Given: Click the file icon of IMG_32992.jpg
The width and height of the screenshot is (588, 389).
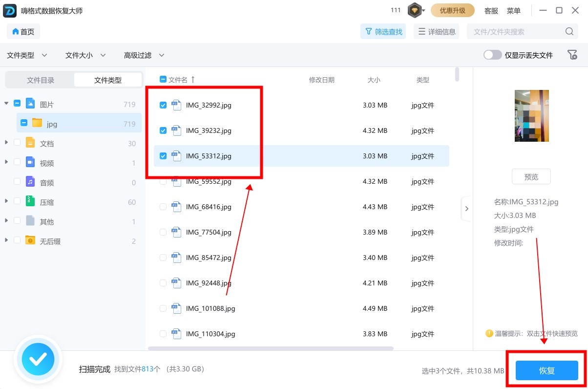Looking at the screenshot, I should pyautogui.click(x=176, y=105).
